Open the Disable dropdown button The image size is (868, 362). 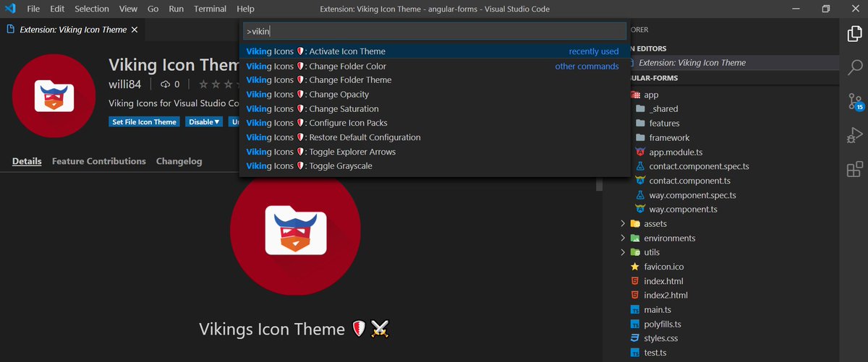[205, 122]
